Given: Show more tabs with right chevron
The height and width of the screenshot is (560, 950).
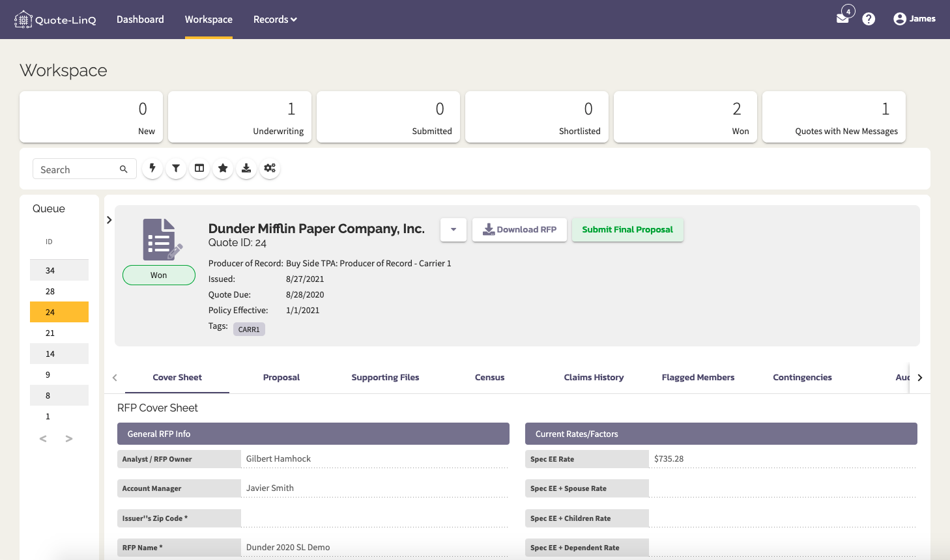Looking at the screenshot, I should 920,378.
